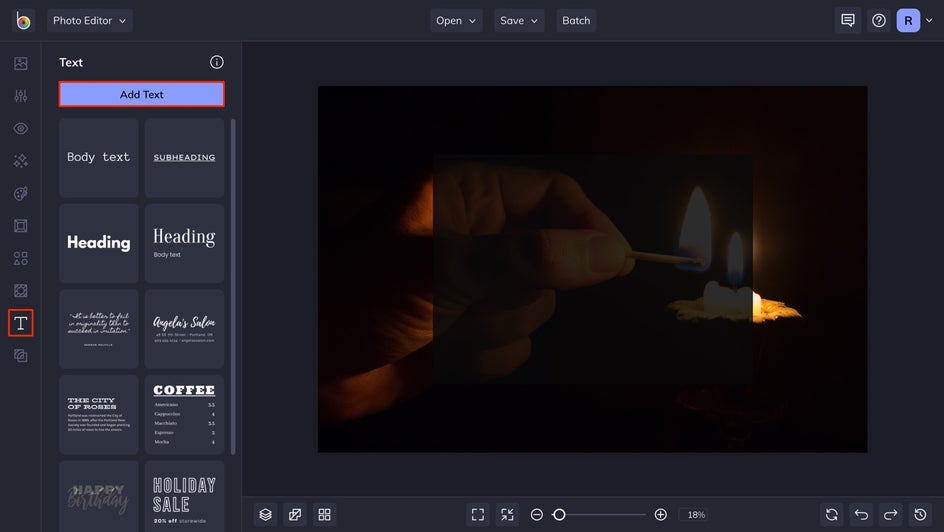The width and height of the screenshot is (944, 532).
Task: Open the Edit adjustments sliders icon
Action: pos(20,96)
